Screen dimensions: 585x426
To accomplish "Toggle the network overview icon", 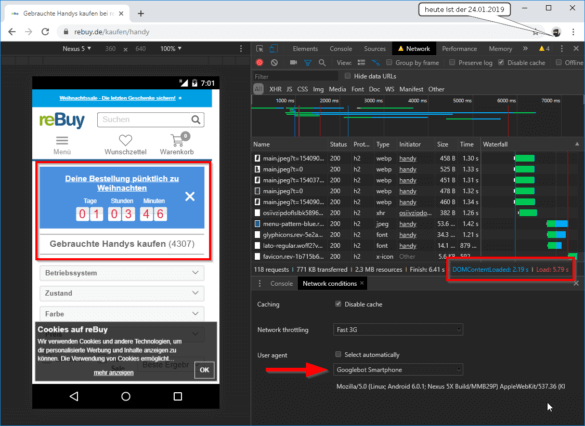I will (376, 63).
